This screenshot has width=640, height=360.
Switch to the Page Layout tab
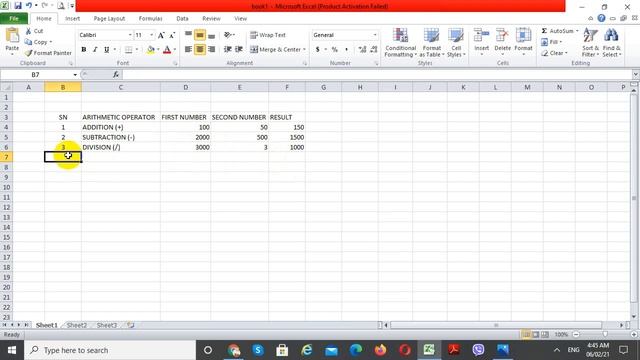[109, 18]
